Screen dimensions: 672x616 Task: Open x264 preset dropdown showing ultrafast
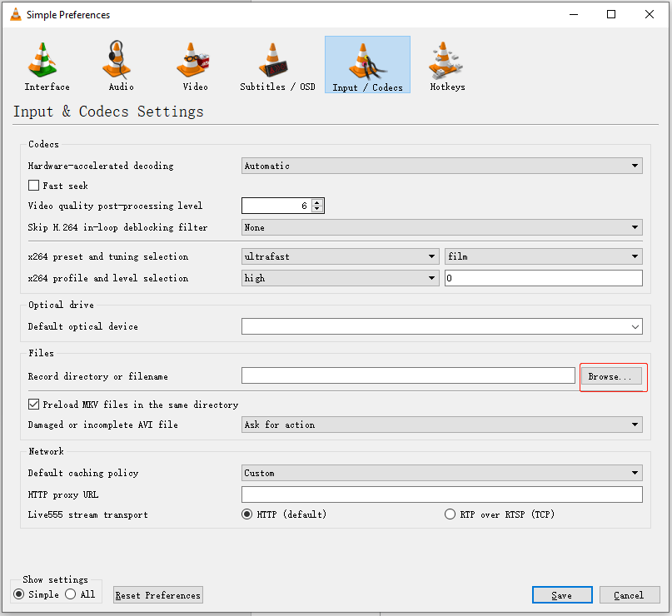point(341,256)
